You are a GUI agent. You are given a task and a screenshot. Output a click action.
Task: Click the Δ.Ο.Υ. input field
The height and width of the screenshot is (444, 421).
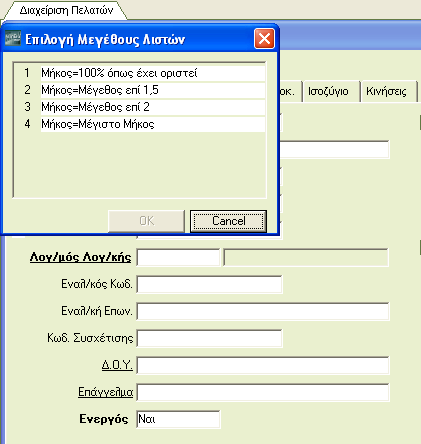[263, 366]
